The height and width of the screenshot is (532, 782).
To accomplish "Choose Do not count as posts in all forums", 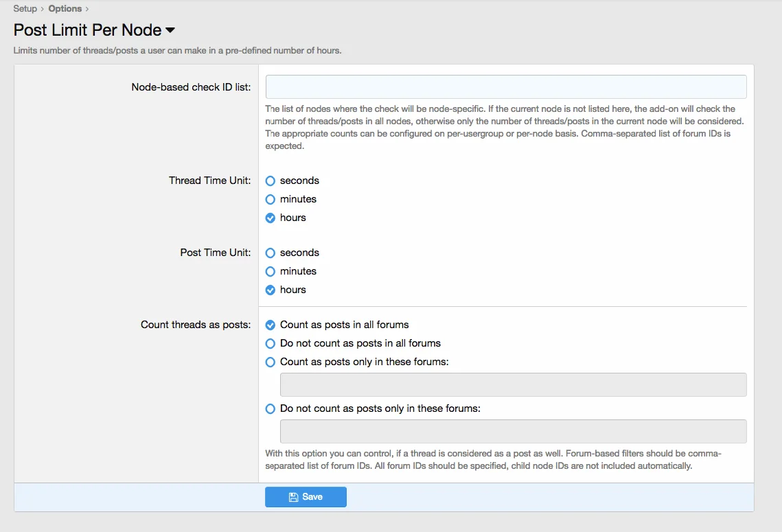I will tap(271, 343).
